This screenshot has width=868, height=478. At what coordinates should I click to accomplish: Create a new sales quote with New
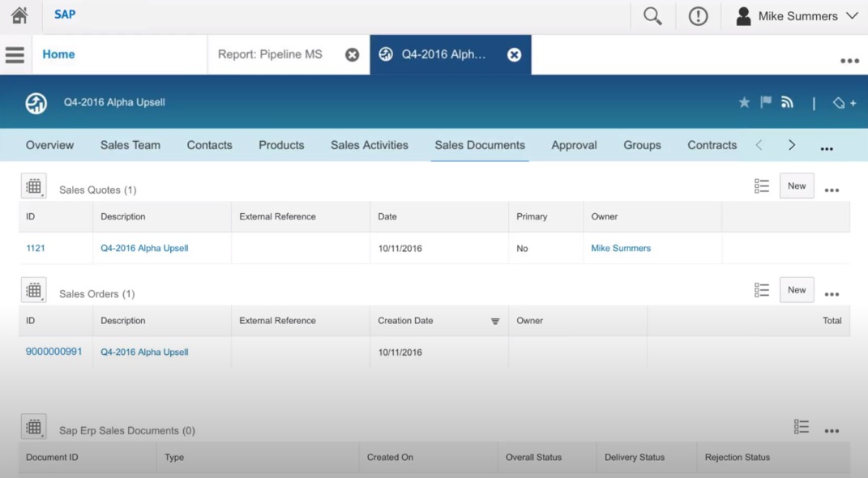[796, 186]
